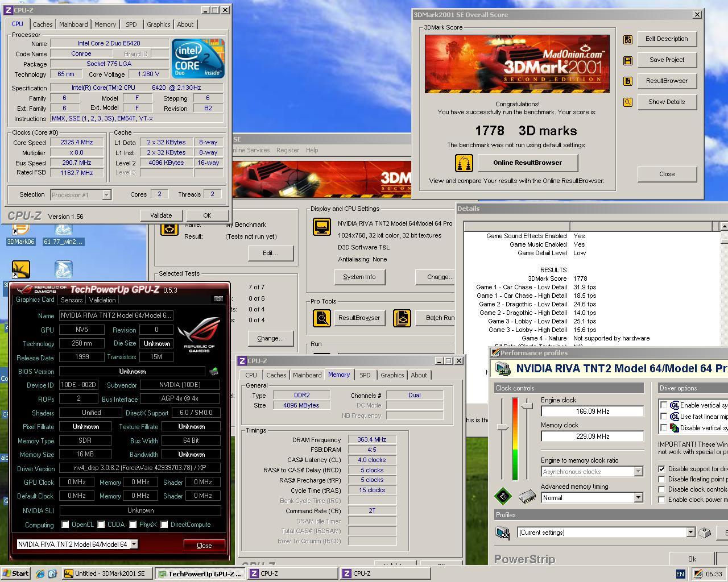Viewport: 728px width, 582px height.
Task: Click the Show Details button
Action: (x=667, y=102)
